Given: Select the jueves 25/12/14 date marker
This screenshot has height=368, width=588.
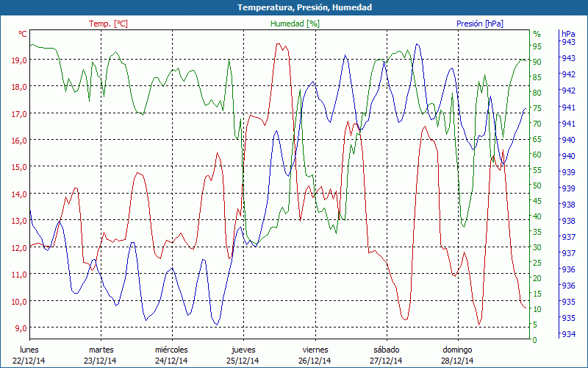Looking at the screenshot, I should (243, 355).
